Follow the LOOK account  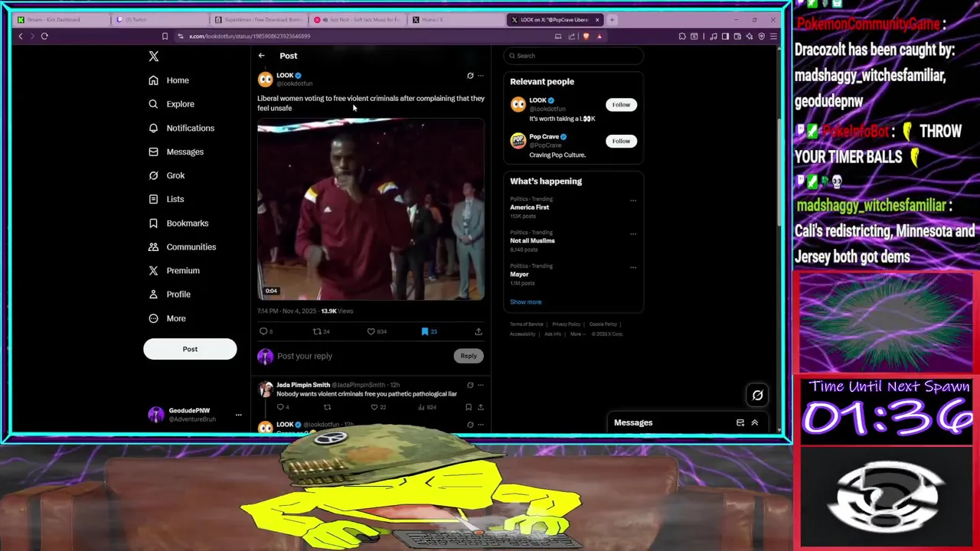pos(621,105)
